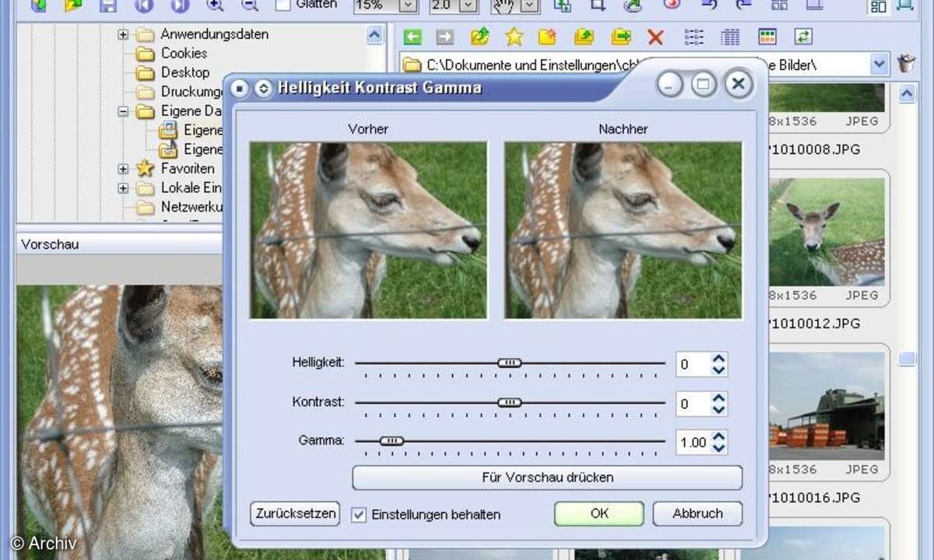
Task: Click the gray forward arrow icon
Action: (x=445, y=37)
